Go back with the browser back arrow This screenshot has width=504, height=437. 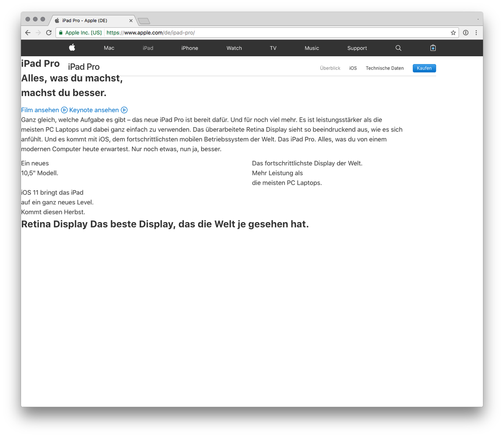tap(28, 33)
